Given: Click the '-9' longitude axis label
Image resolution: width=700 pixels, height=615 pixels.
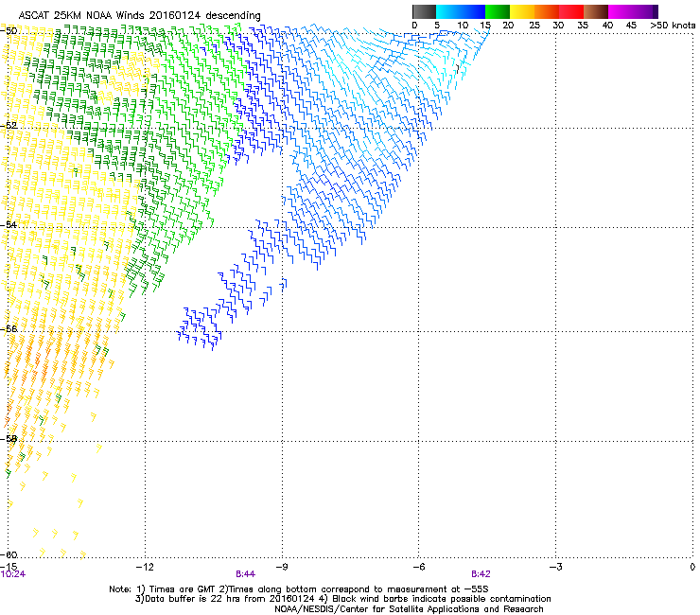Looking at the screenshot, I should coord(282,567).
